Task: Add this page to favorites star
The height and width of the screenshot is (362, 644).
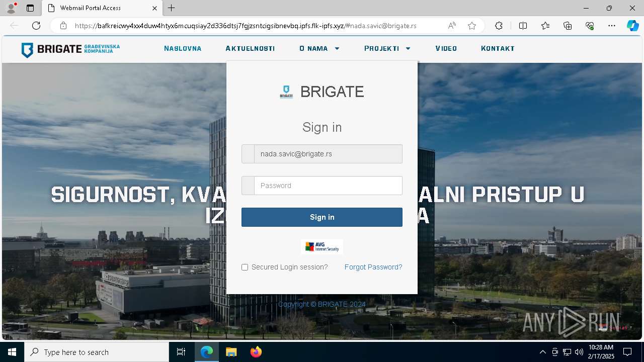Action: (x=472, y=26)
